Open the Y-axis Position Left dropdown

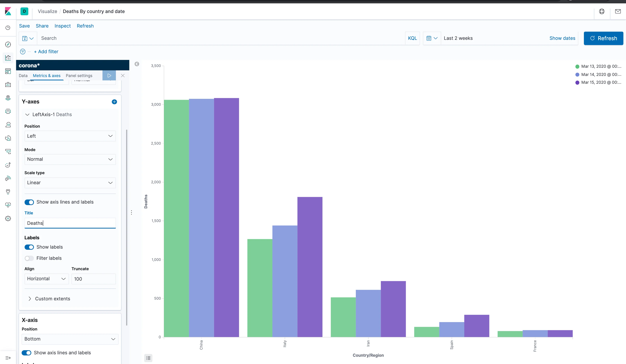tap(70, 136)
